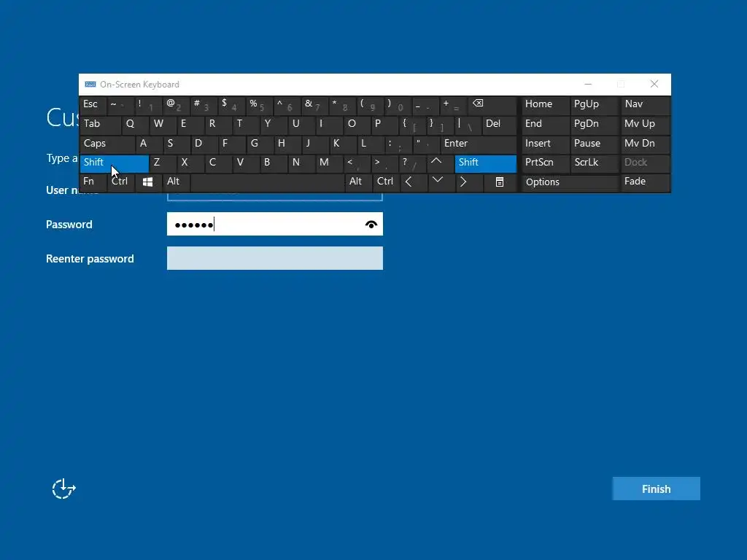The image size is (747, 560).
Task: Toggle the left Shift key
Action: [x=115, y=163]
